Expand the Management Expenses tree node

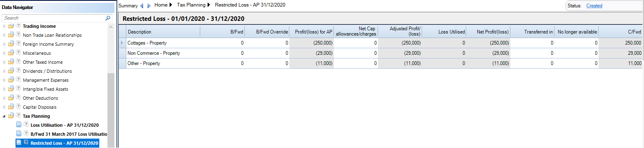[4, 80]
